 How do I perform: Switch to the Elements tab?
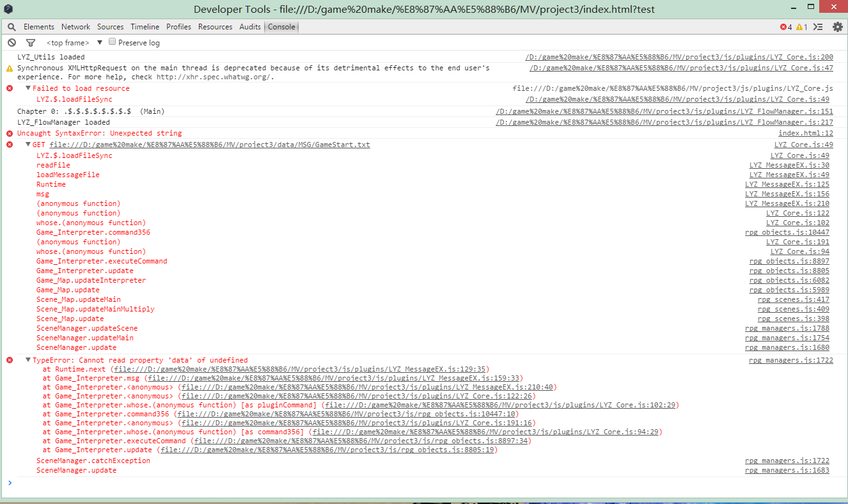click(x=39, y=27)
